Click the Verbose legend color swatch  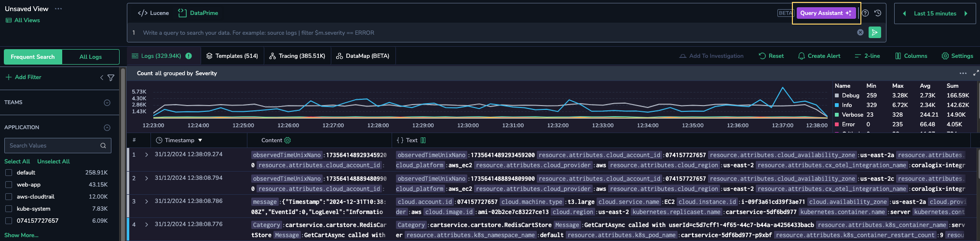coord(837,115)
